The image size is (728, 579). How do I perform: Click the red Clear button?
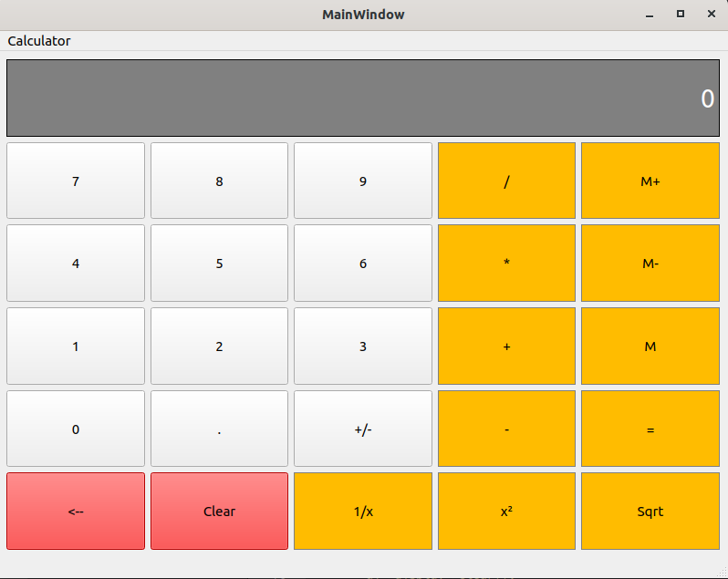(x=219, y=512)
